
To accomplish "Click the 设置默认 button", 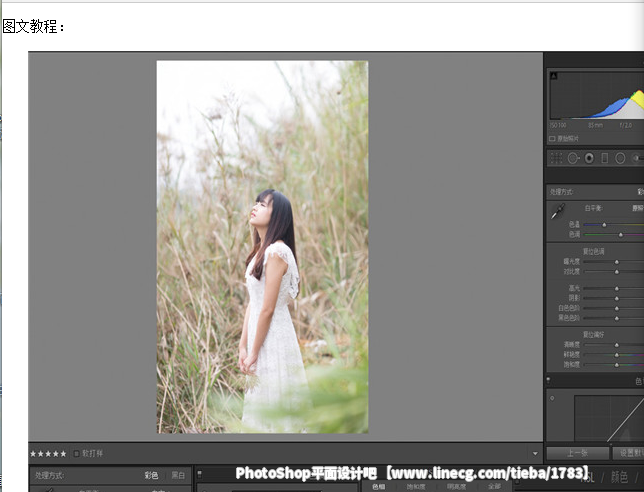I will coord(628,453).
